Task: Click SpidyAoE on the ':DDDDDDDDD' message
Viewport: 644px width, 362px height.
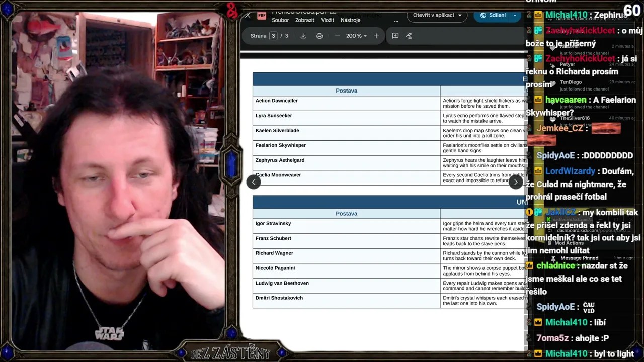Action: 555,156
